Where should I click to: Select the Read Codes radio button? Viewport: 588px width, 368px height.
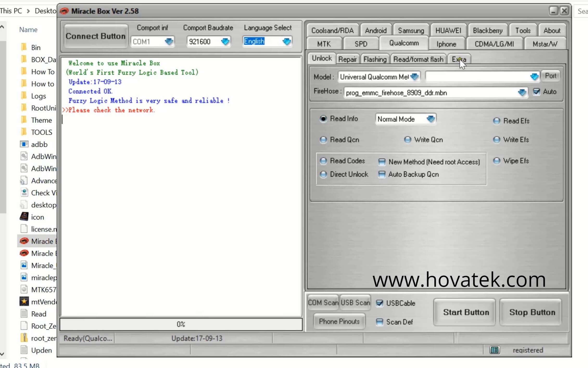323,161
